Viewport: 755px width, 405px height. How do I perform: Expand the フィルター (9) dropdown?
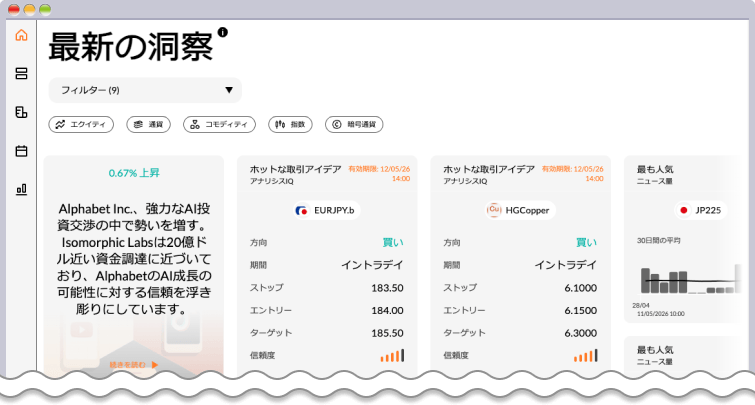(145, 90)
